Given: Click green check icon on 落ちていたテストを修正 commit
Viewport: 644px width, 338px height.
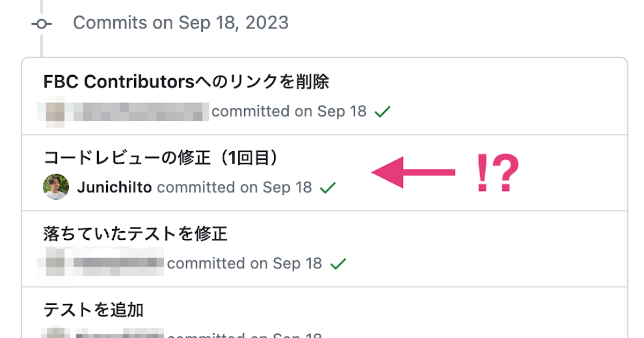Looking at the screenshot, I should tap(338, 263).
